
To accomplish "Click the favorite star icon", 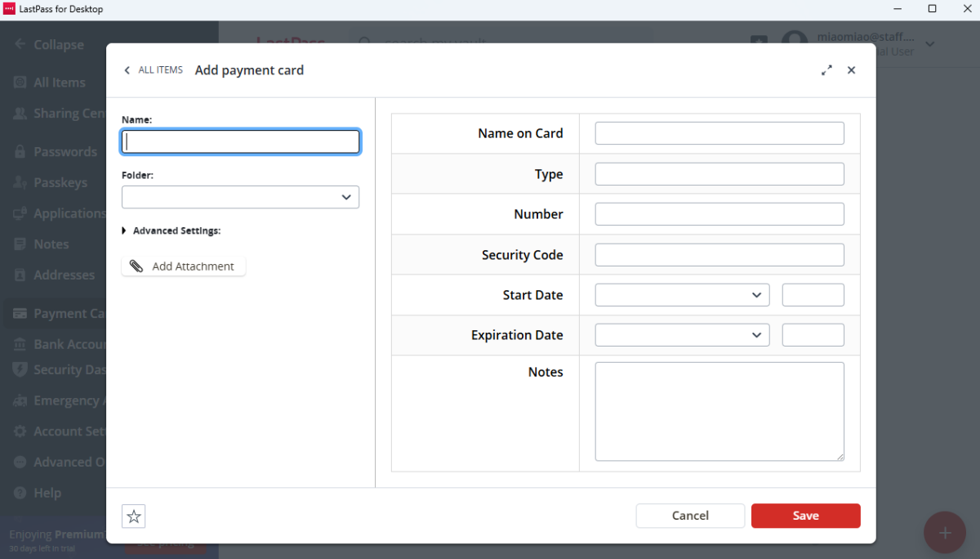I will [134, 517].
